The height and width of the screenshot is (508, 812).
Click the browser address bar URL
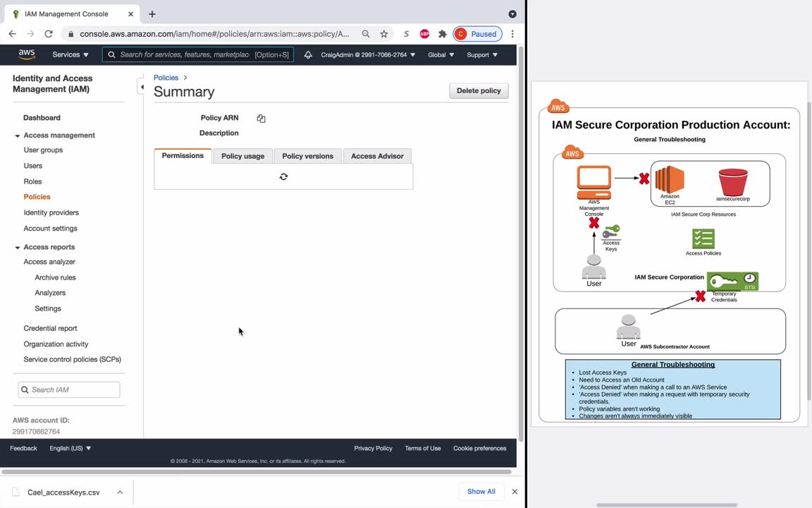click(214, 34)
